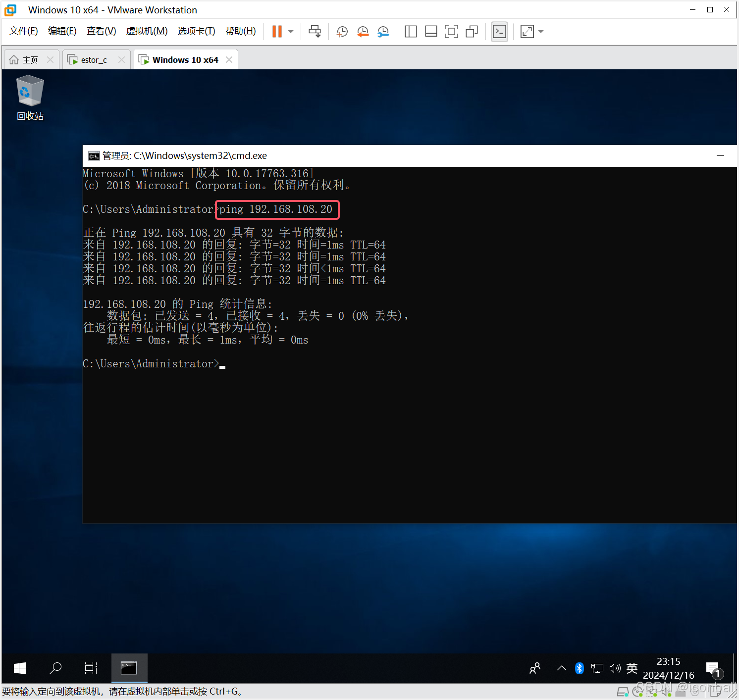Open the 查看(V) menu

[101, 31]
